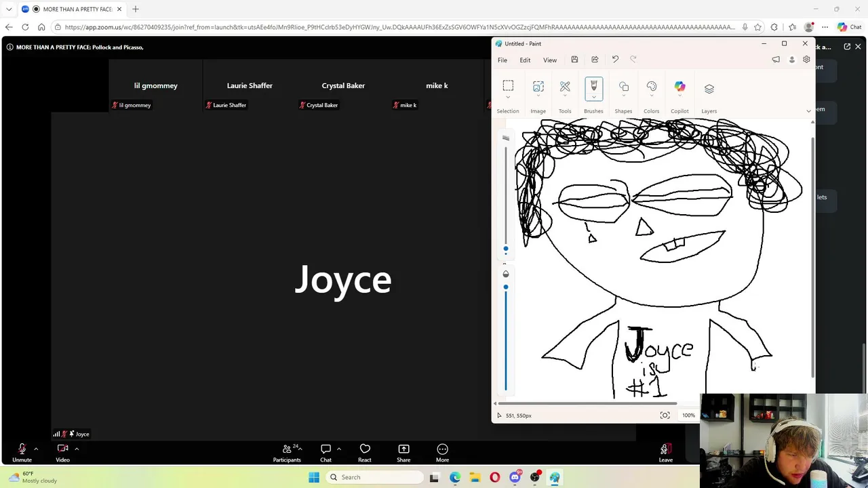The image size is (868, 488).
Task: Open the View menu in Paint
Action: point(550,60)
